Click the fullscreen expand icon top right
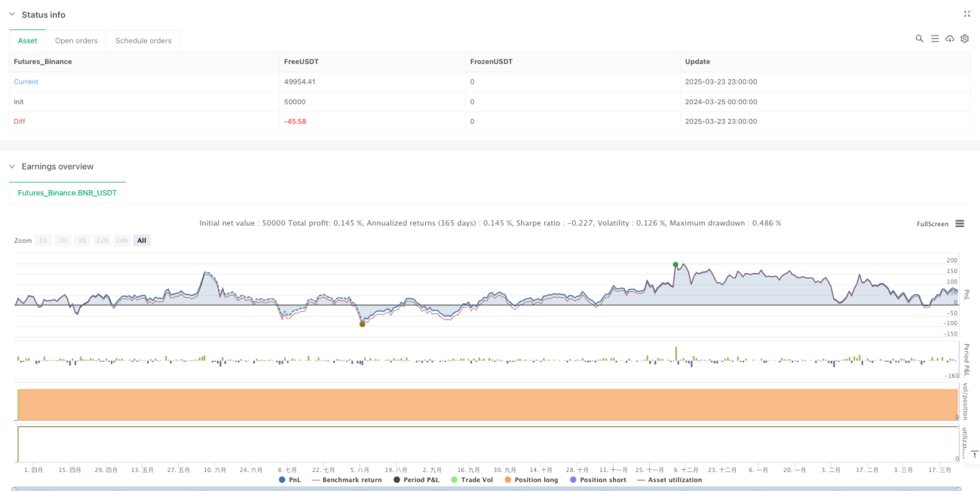Image resolution: width=980 pixels, height=491 pixels. pos(967,14)
